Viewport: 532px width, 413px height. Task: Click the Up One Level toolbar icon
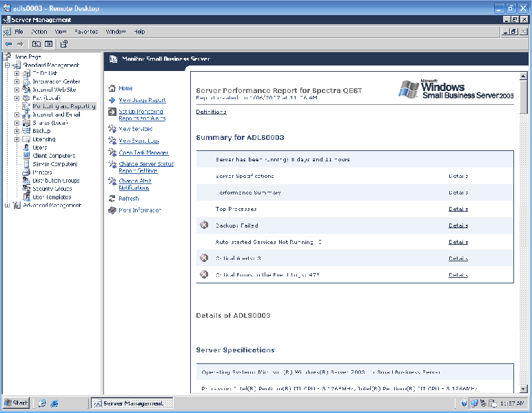pos(37,43)
